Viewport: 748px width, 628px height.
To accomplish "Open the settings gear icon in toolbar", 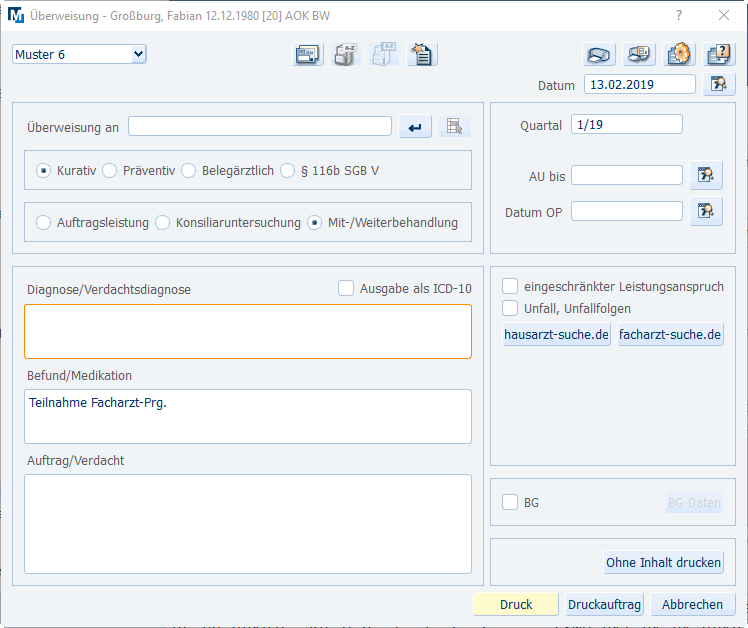I will point(680,55).
